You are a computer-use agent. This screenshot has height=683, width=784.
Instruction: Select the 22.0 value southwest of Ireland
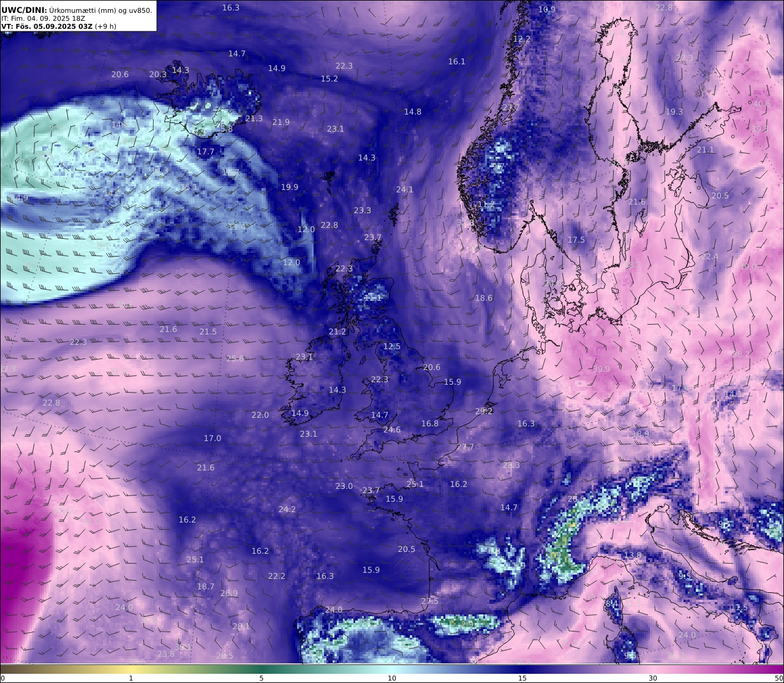coord(260,415)
